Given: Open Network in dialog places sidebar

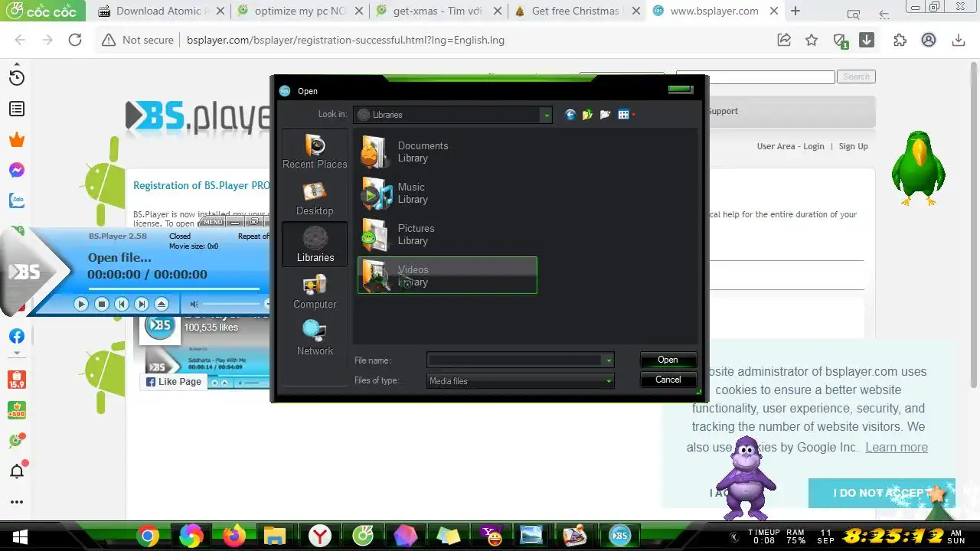Looking at the screenshot, I should coord(315,339).
